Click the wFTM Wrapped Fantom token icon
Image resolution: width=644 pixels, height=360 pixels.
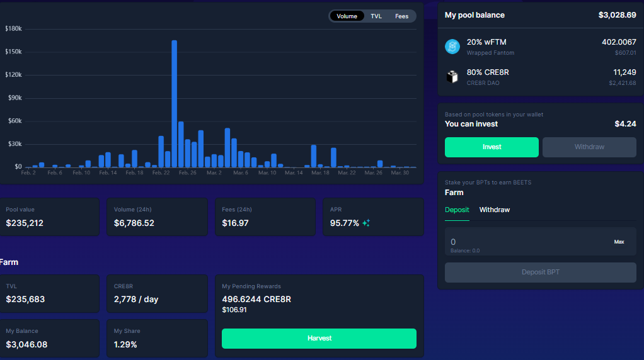[x=452, y=47]
